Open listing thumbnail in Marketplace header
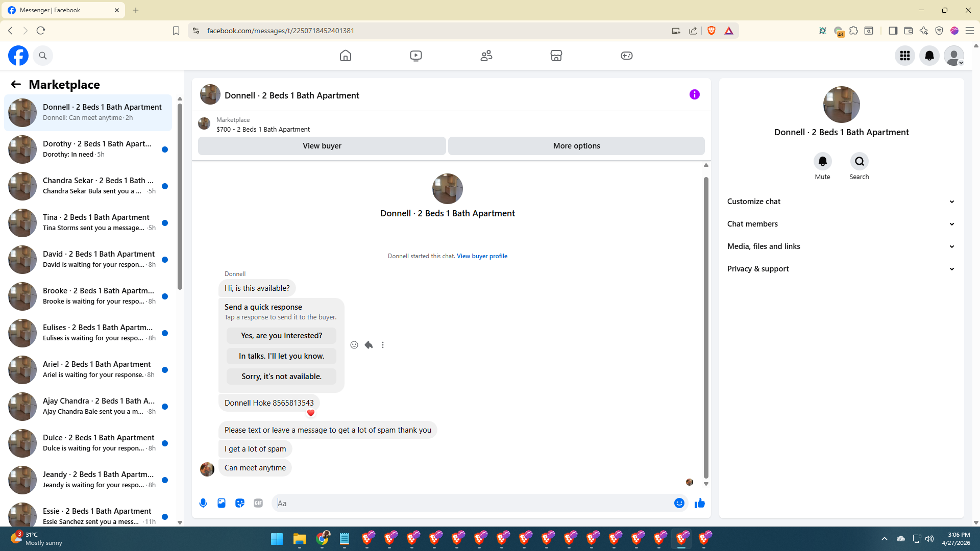This screenshot has height=551, width=980. click(204, 123)
